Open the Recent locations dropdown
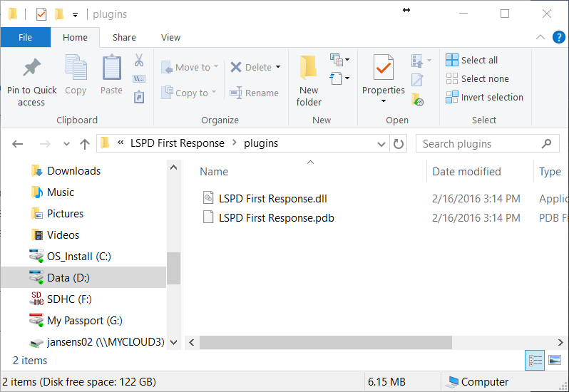This screenshot has width=569, height=392. [x=67, y=144]
